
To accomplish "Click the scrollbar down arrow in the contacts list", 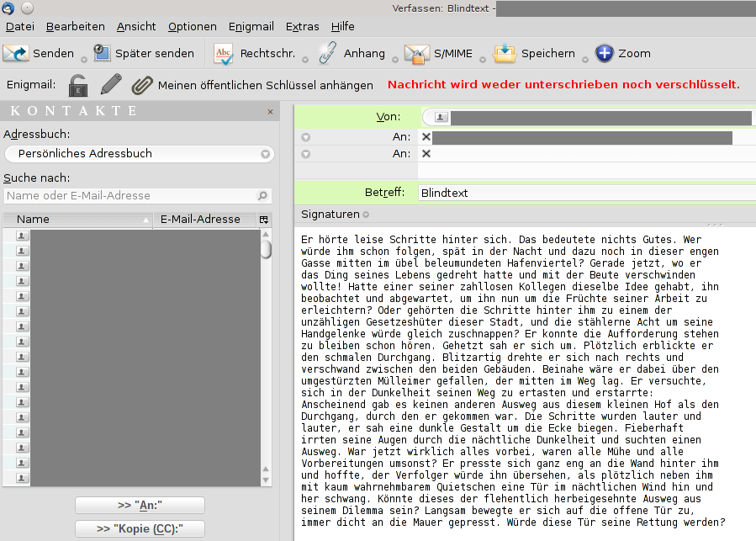I will [266, 480].
